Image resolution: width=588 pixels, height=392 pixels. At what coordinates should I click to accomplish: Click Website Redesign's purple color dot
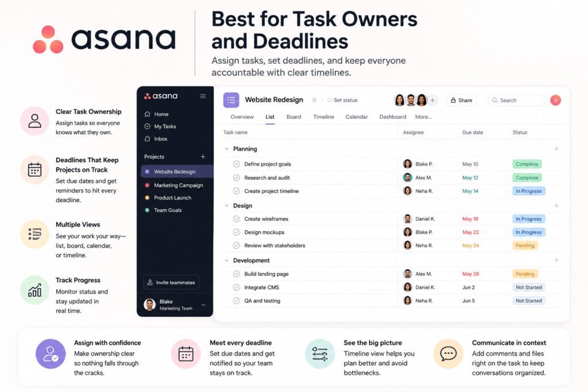(x=147, y=172)
